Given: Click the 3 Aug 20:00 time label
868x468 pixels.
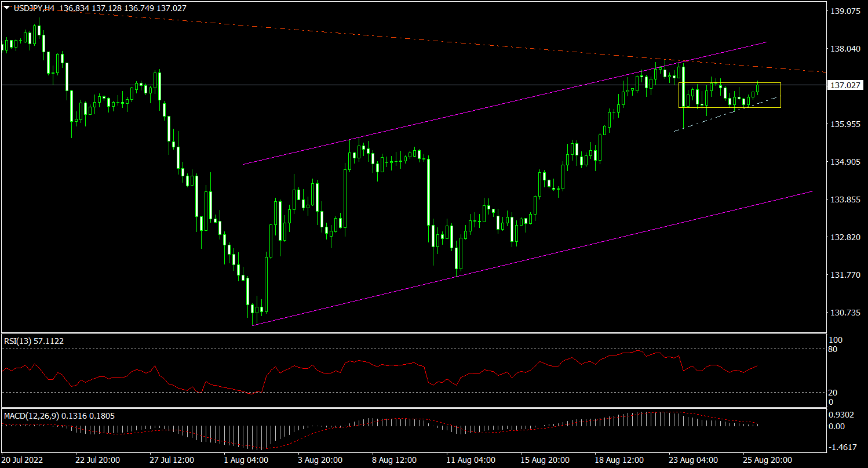Looking at the screenshot, I should pos(320,460).
